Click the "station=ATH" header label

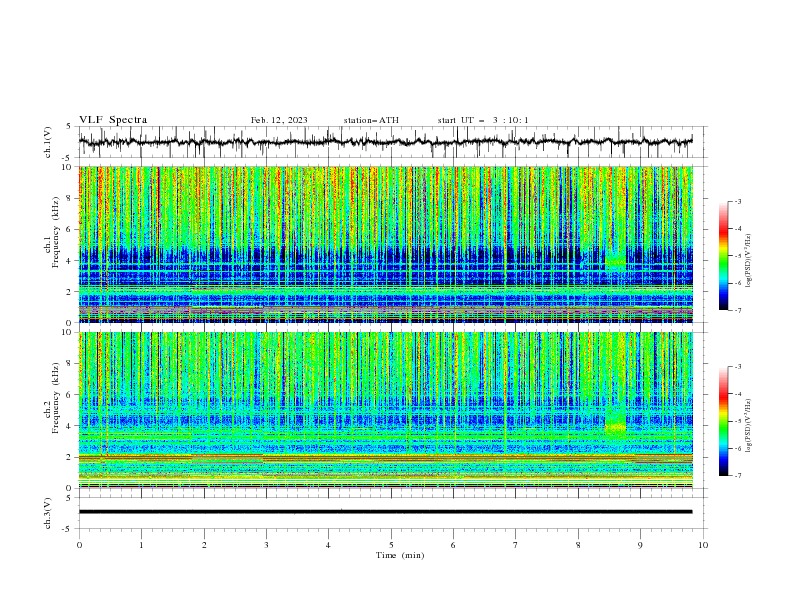371,120
